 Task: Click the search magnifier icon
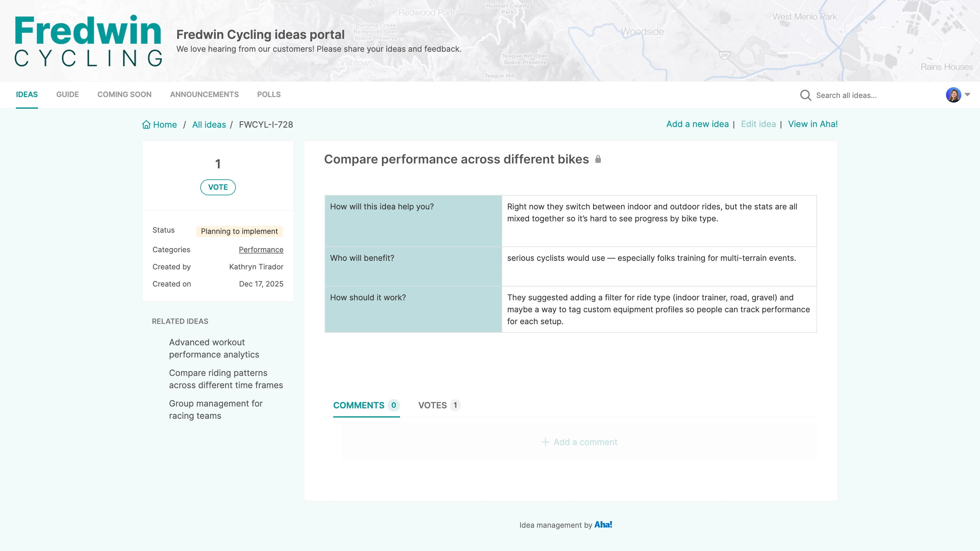click(805, 95)
